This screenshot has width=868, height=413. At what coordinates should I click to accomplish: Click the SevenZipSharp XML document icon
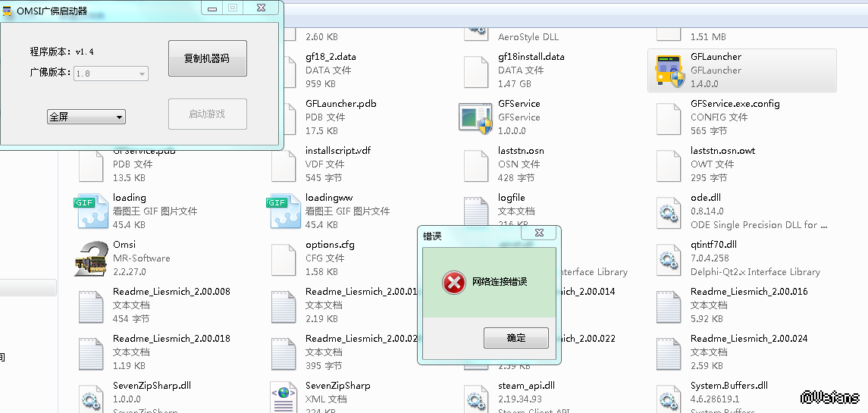coord(284,399)
